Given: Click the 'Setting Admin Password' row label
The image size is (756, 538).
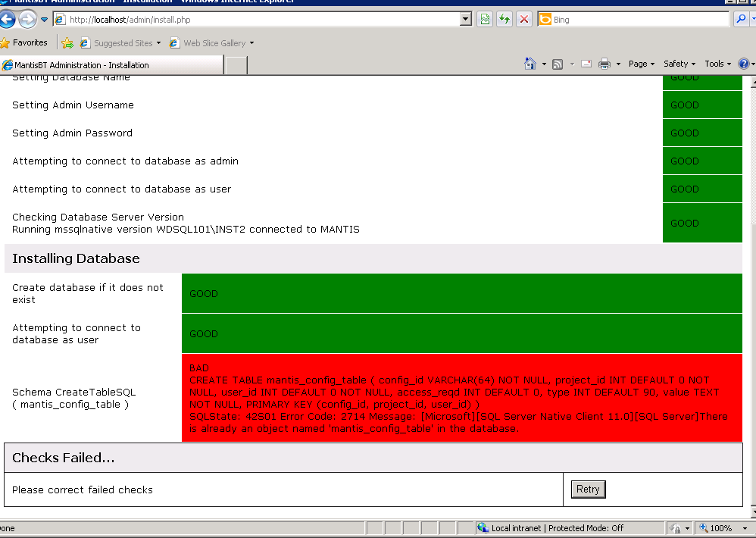Looking at the screenshot, I should coord(72,133).
